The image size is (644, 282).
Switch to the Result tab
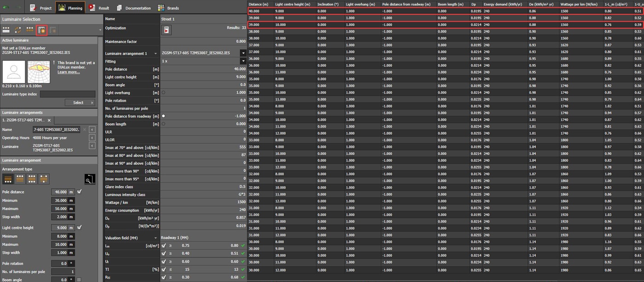pyautogui.click(x=99, y=8)
